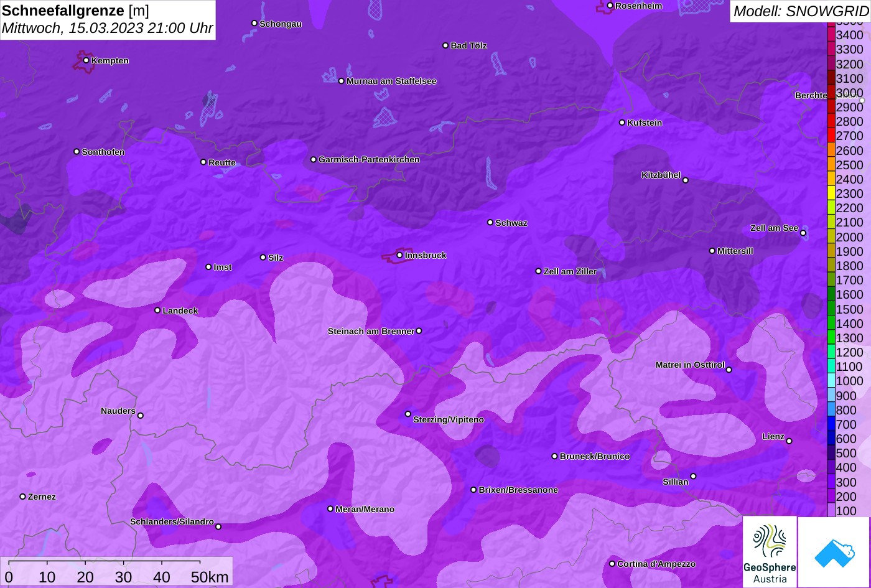
Task: Click the Mittersill marker dot
Action: [712, 251]
